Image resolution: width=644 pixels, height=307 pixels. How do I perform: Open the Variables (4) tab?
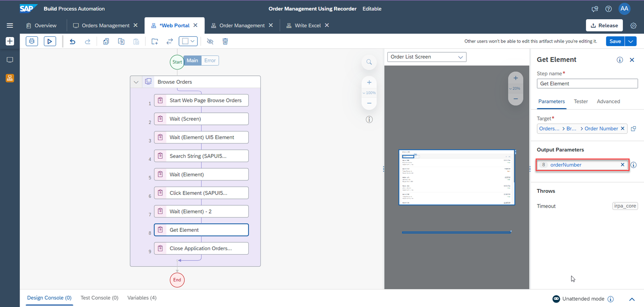142,298
